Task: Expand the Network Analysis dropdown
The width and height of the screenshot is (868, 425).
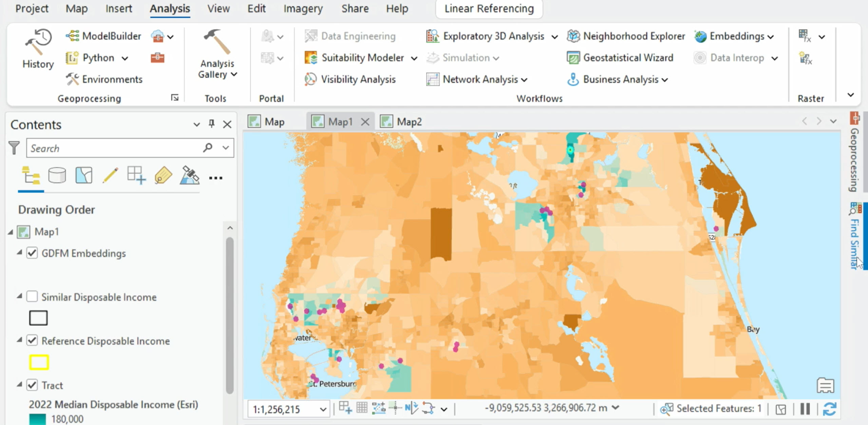Action: [524, 79]
